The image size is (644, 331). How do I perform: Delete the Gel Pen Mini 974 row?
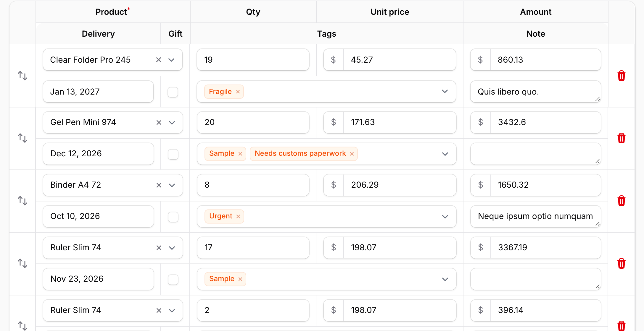point(621,138)
